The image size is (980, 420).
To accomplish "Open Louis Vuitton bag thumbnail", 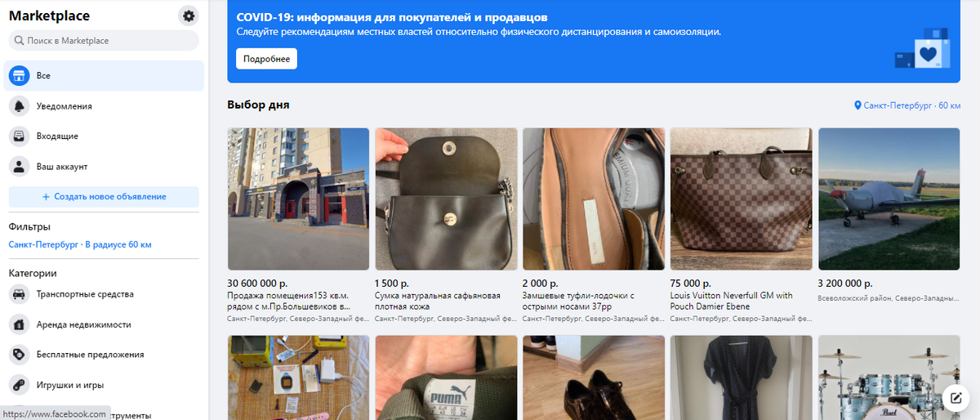I will click(x=742, y=199).
